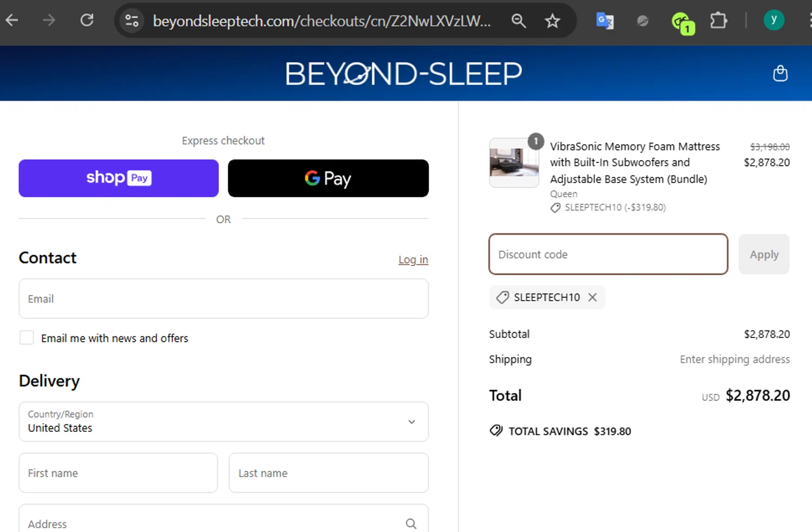Click the gray round extension icon
The image size is (812, 532).
click(x=643, y=21)
